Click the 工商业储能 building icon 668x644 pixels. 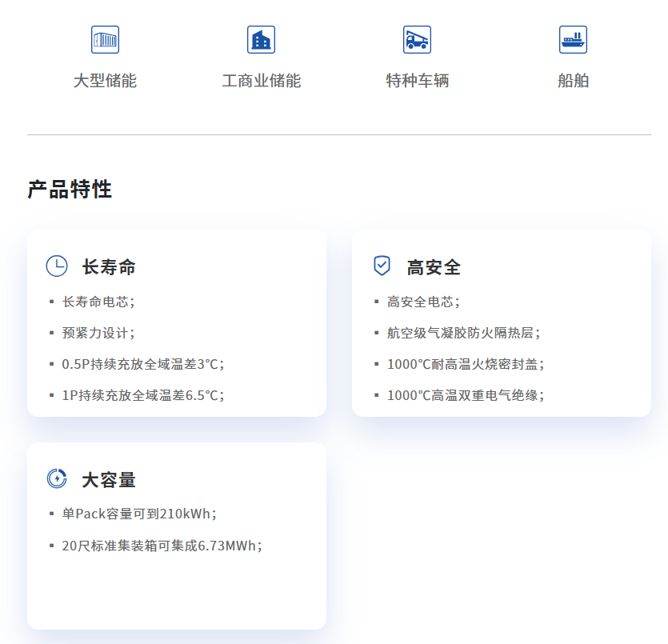(261, 39)
